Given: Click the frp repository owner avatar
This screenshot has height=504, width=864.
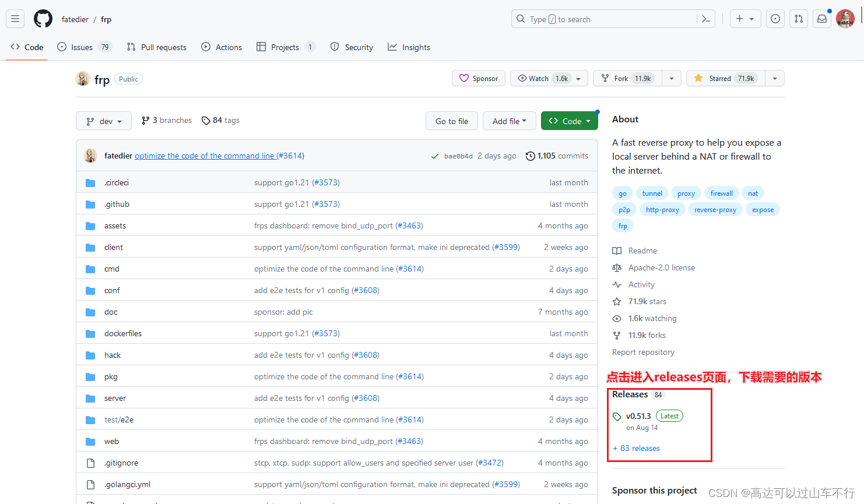Looking at the screenshot, I should (x=83, y=79).
